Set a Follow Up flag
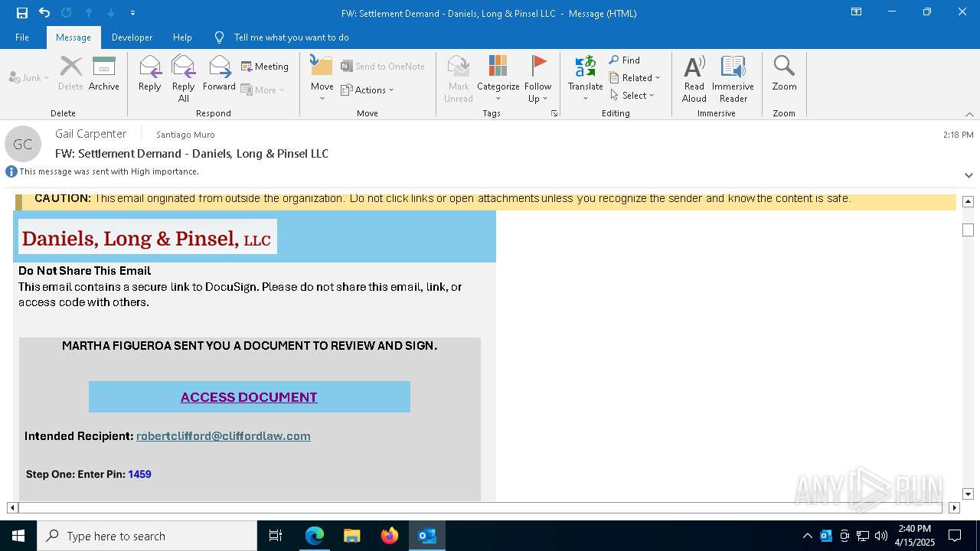 tap(538, 78)
